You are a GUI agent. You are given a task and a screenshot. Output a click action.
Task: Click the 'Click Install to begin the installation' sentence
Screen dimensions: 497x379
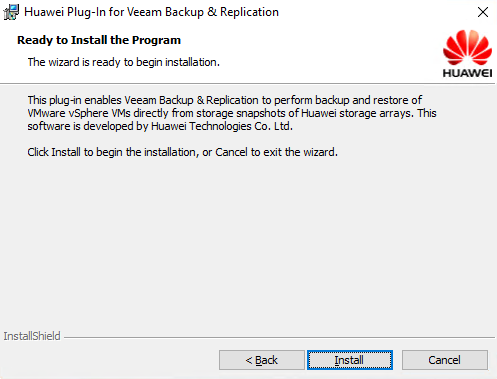[183, 152]
